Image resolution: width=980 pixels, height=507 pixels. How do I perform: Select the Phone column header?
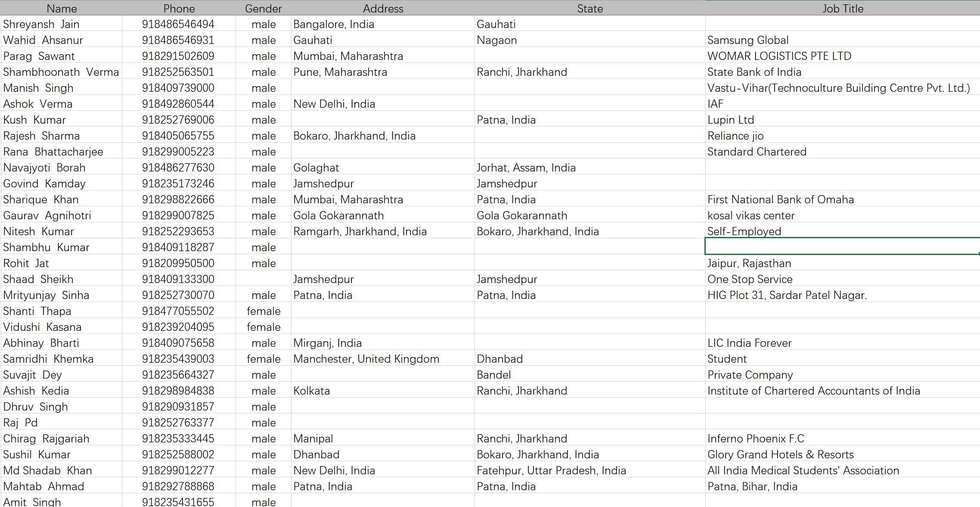pos(179,8)
